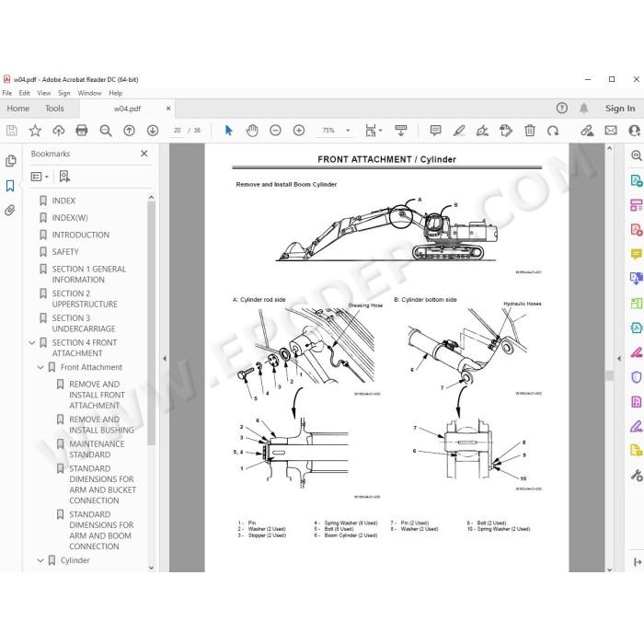Screen dimensions: 644x644
Task: Print the document with the printer icon
Action: tap(82, 131)
